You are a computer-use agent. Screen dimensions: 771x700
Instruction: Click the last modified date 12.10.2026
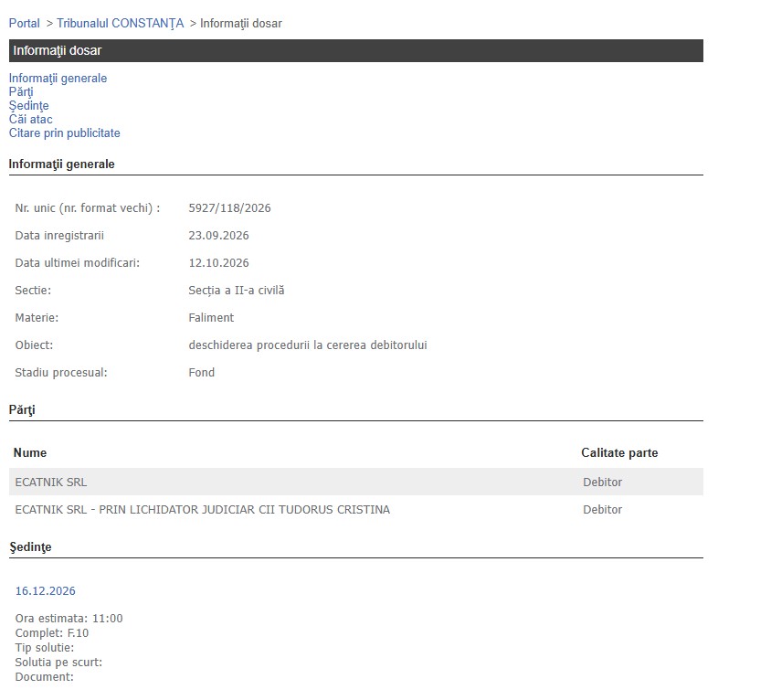click(x=219, y=263)
